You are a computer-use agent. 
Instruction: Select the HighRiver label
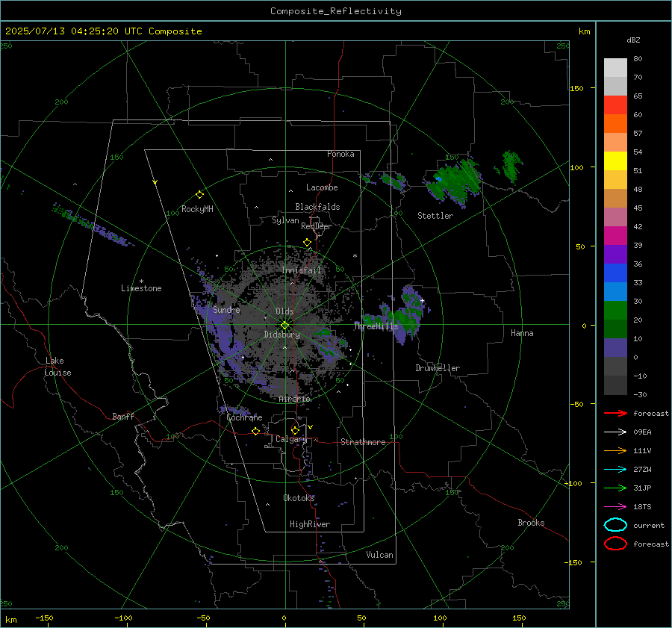pos(310,524)
